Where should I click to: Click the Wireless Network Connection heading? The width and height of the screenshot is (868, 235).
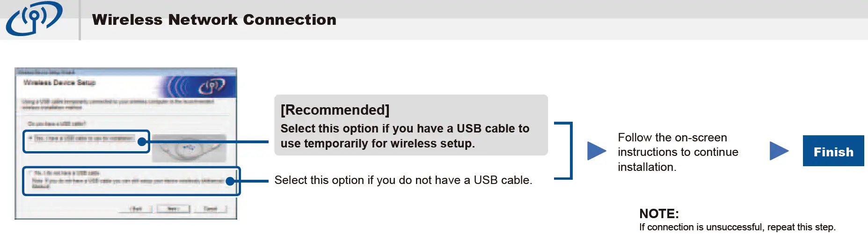(214, 20)
